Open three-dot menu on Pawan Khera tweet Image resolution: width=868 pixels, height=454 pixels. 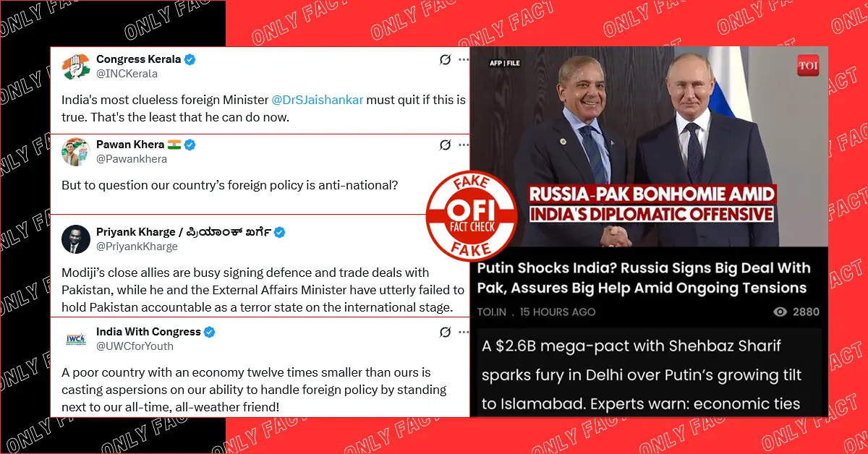point(463,145)
